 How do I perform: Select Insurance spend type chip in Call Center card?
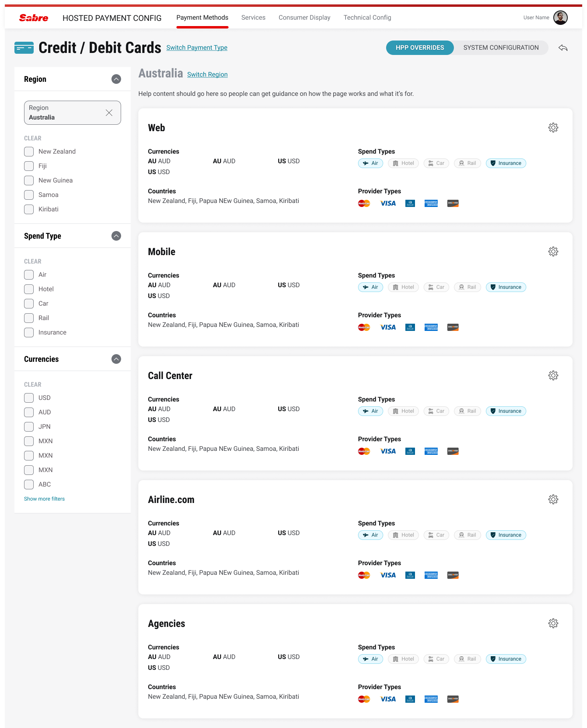click(x=506, y=411)
